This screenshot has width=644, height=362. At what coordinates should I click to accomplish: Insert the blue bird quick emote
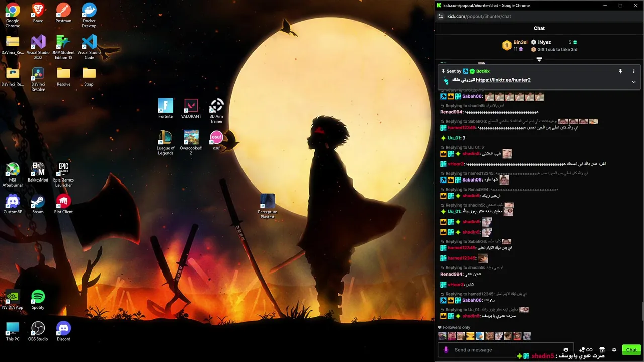480,336
